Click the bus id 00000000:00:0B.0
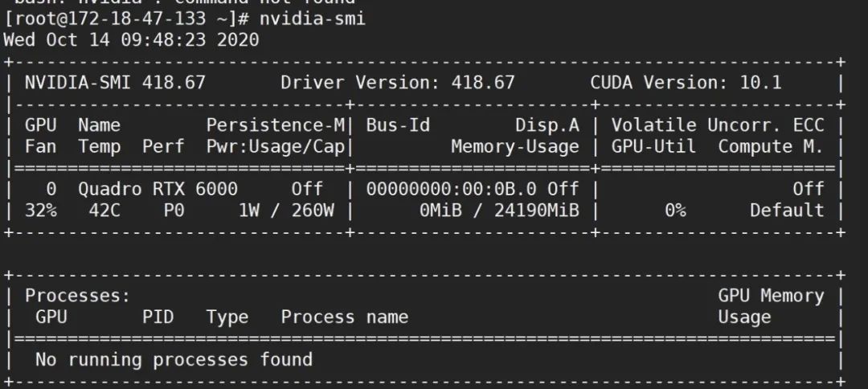The width and height of the screenshot is (868, 389). (451, 189)
